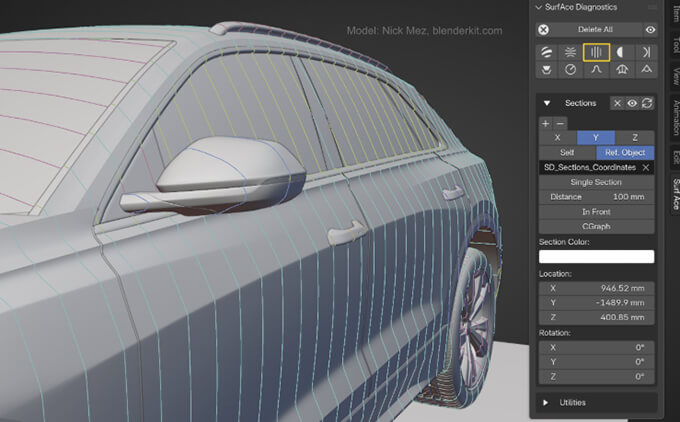Click the white Section Color swatch

(x=596, y=256)
